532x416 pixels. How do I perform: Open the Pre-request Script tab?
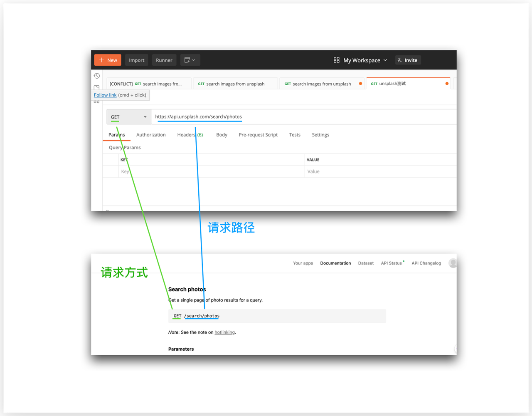[x=258, y=135]
